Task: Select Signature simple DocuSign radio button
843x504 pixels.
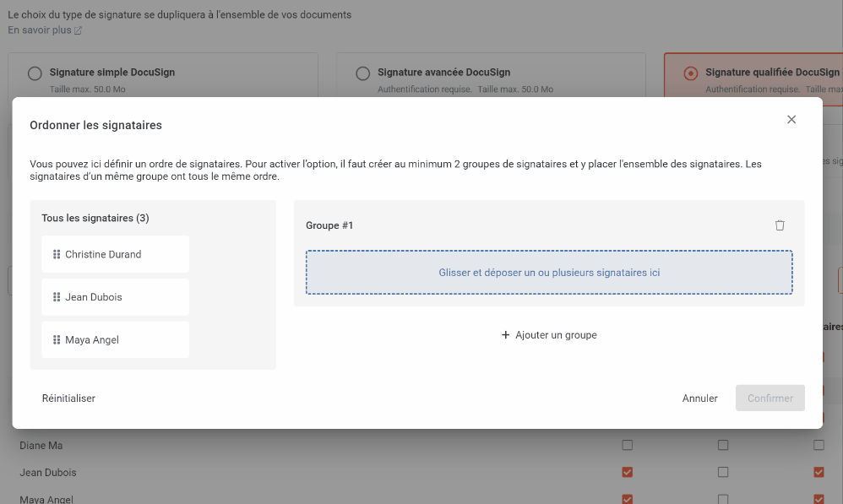Action: (35, 73)
